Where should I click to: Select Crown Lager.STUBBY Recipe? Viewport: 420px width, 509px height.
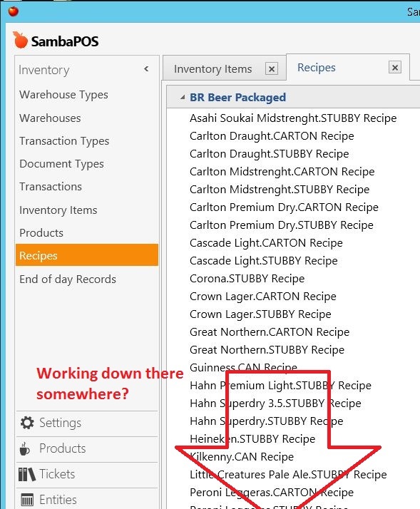click(260, 314)
